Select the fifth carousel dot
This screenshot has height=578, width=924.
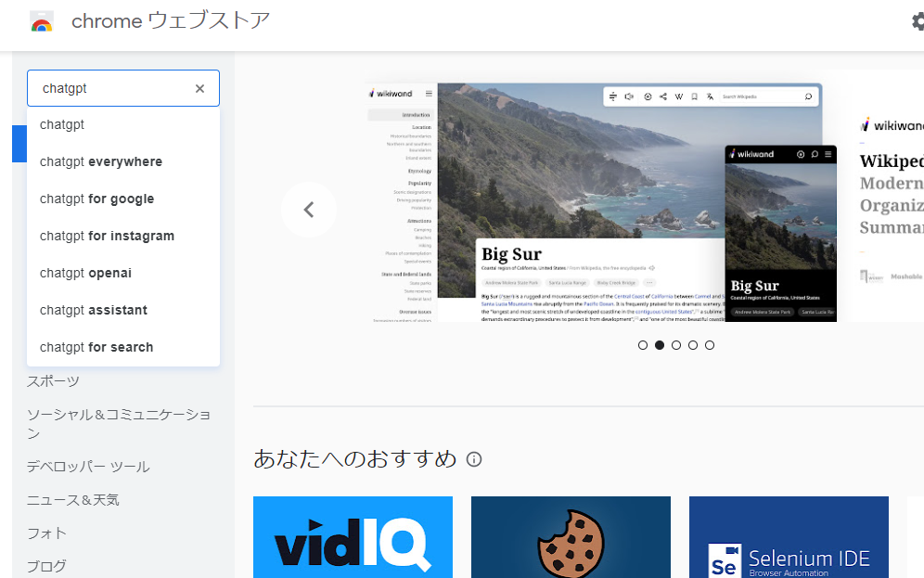710,345
